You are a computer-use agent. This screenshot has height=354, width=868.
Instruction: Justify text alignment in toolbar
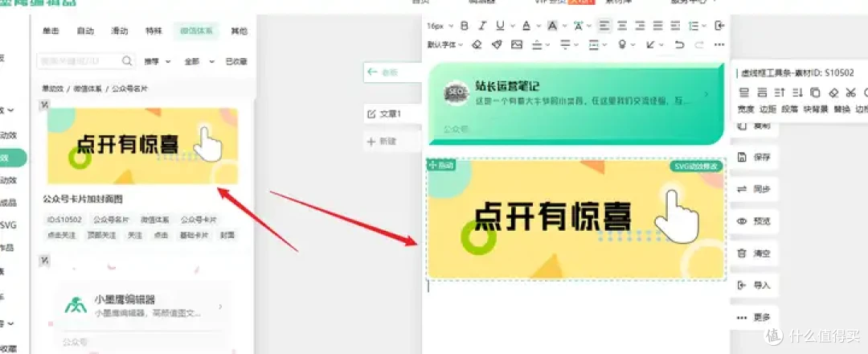[x=657, y=26]
